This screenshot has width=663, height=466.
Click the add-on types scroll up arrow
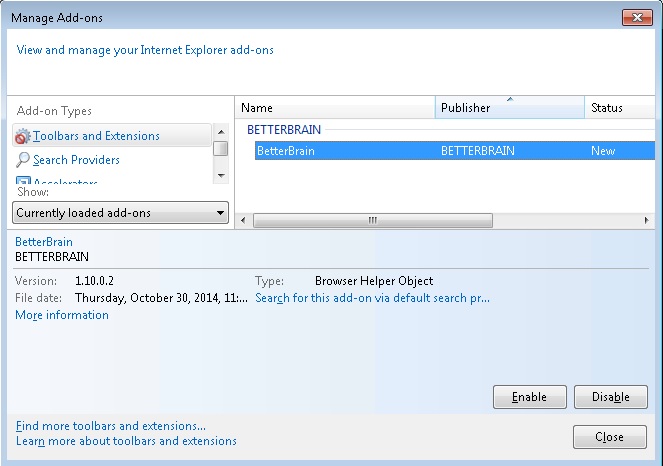[x=221, y=132]
